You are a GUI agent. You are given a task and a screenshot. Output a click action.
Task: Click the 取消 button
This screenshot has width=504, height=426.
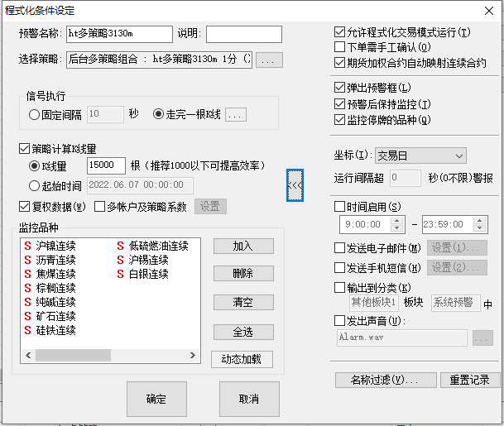point(249,399)
